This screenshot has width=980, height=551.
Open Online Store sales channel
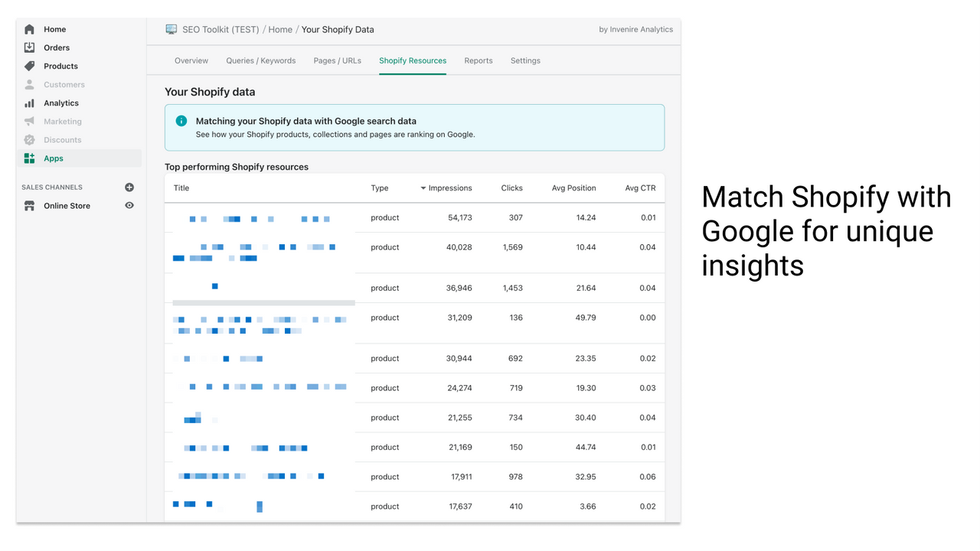pos(67,206)
